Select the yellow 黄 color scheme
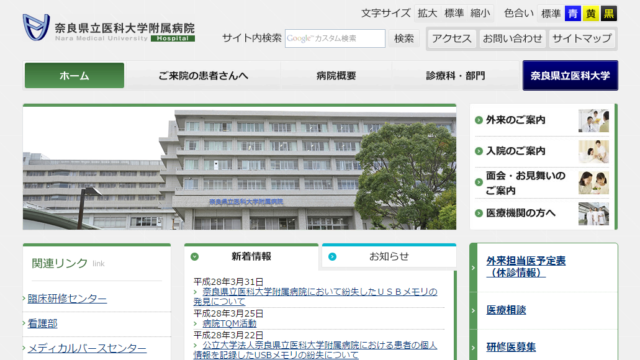This screenshot has height=360, width=640. point(591,13)
